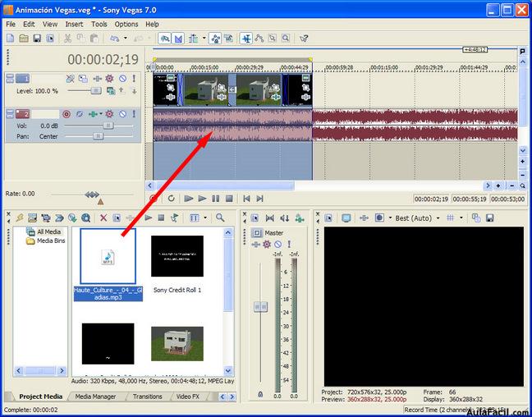
Task: Open Auto Ripple mode dropdown arrow
Action: pyautogui.click(x=204, y=39)
